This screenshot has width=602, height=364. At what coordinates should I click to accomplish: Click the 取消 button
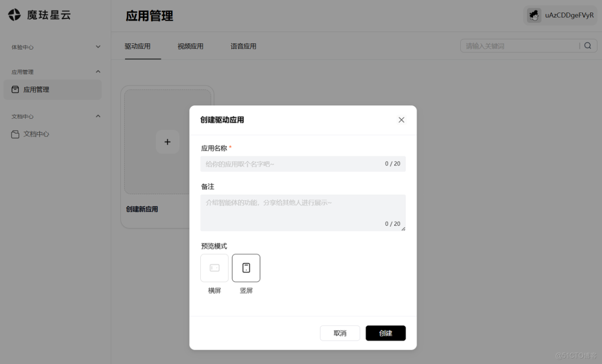tap(340, 333)
